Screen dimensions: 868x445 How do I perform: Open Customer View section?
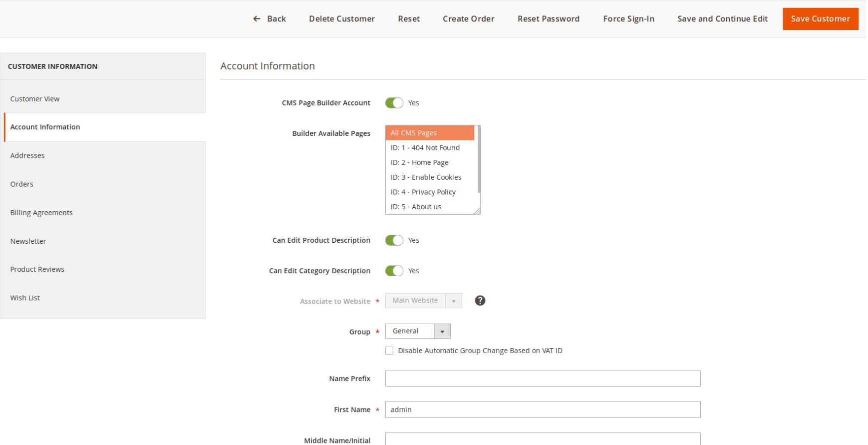click(x=35, y=99)
